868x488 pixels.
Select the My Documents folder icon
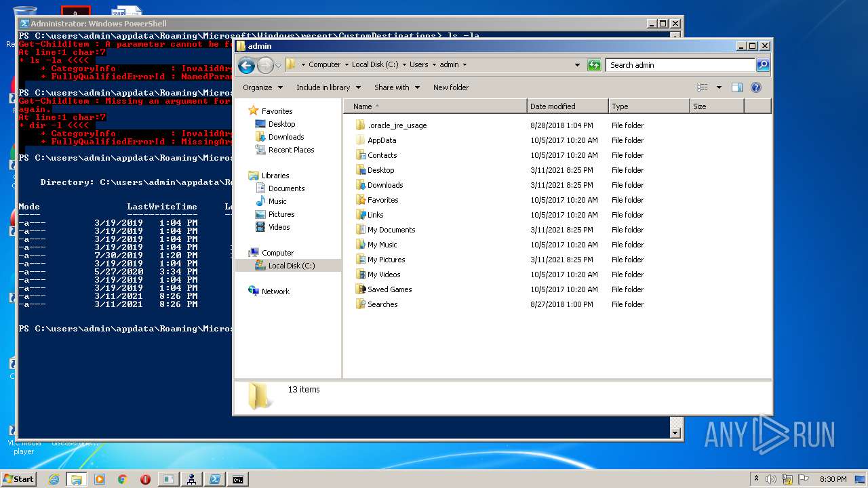(360, 230)
